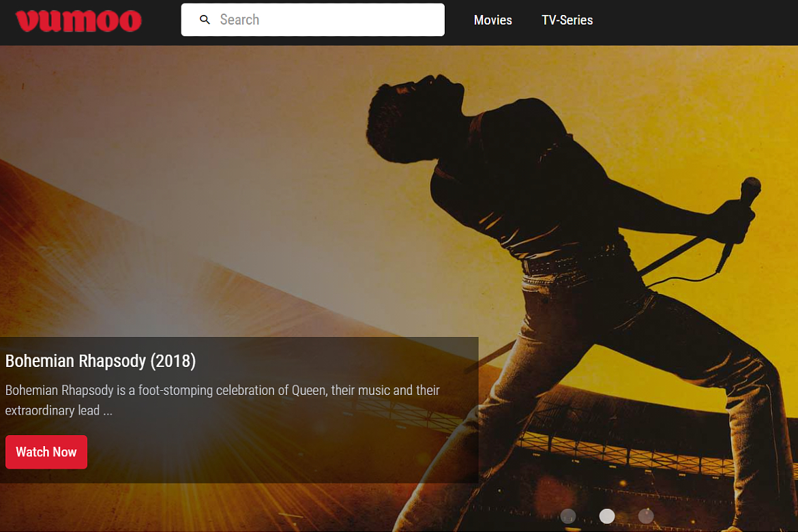Open the Bohemian Rhapsody (2018) title
This screenshot has width=798, height=532.
pos(100,361)
